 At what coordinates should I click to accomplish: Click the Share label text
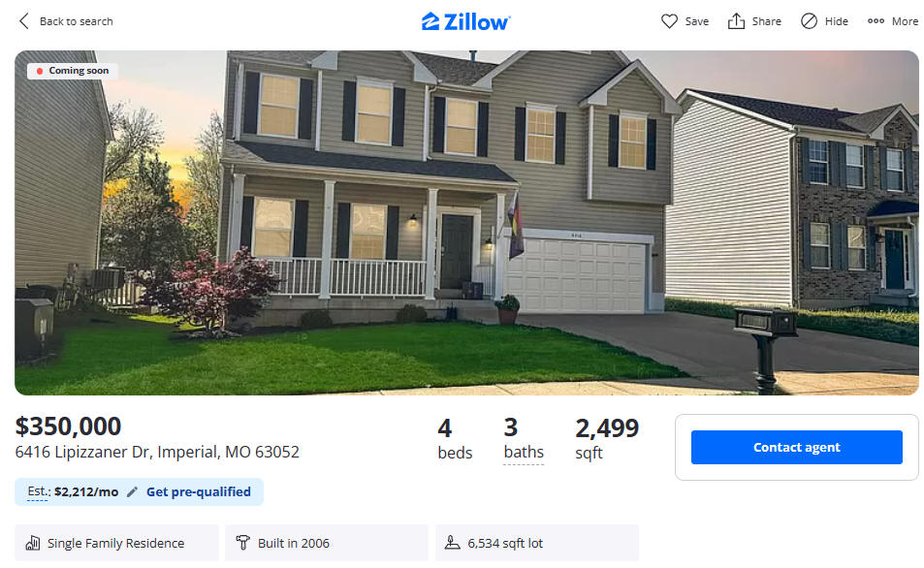pos(766,21)
